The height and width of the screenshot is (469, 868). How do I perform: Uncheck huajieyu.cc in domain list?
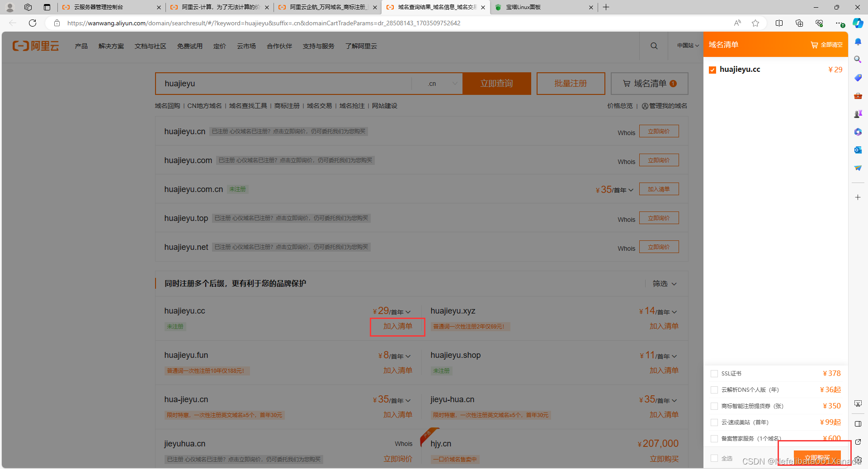click(712, 70)
